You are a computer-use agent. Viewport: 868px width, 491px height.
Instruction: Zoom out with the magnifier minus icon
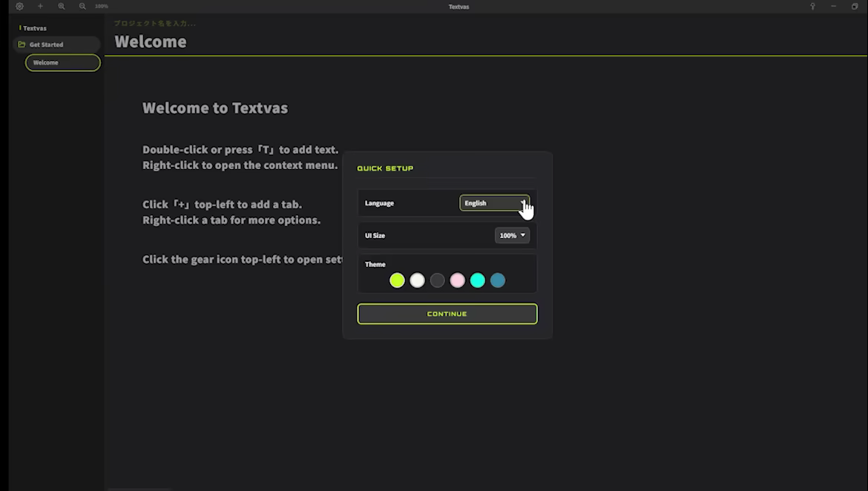coord(82,6)
